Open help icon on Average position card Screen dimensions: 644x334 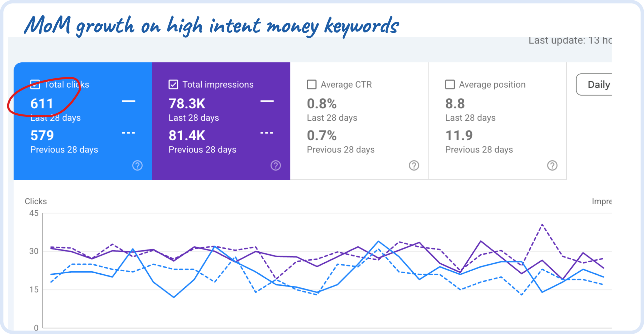[552, 165]
